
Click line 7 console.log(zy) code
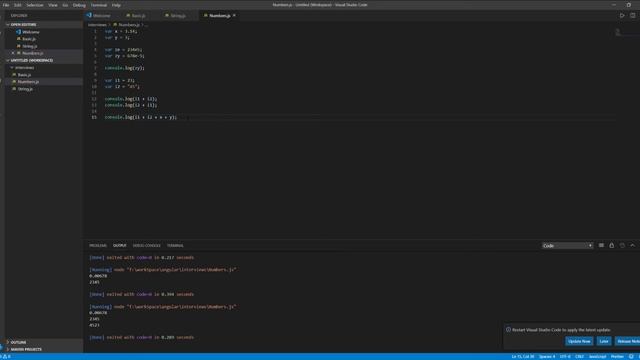coord(124,68)
